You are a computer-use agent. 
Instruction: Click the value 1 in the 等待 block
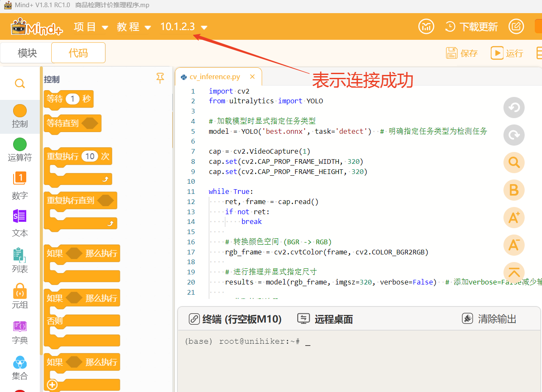pyautogui.click(x=72, y=99)
